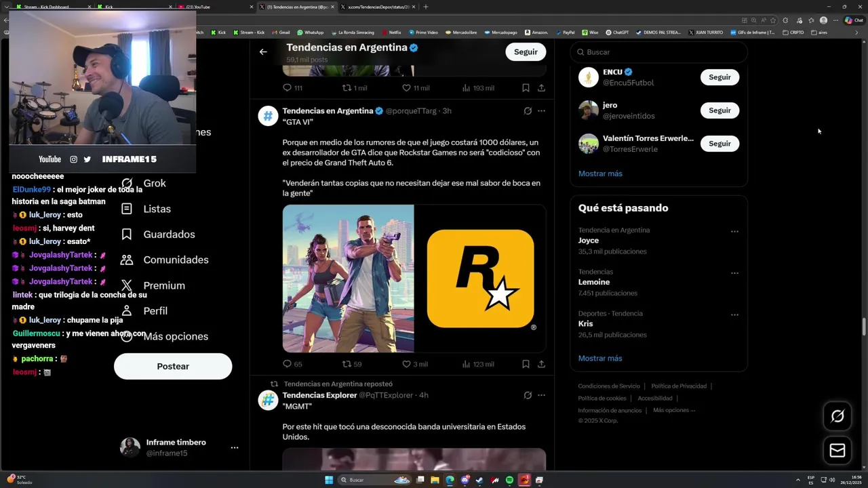Like the GTA VI post (3 mil)
The image size is (868, 488).
click(x=406, y=364)
